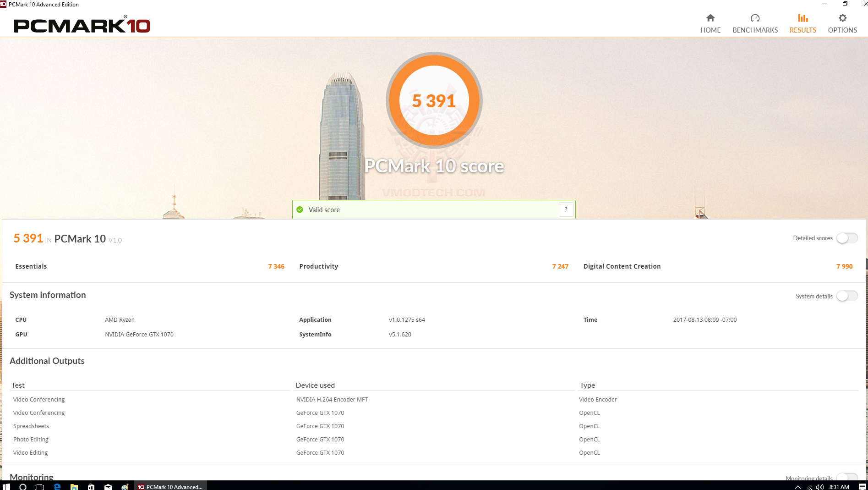This screenshot has height=490, width=868.
Task: Click the AMD Ryzen CPU value
Action: point(120,320)
